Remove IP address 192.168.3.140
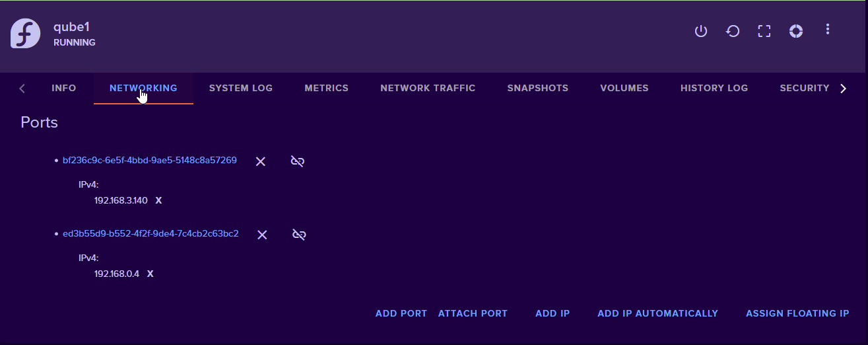 coord(158,200)
